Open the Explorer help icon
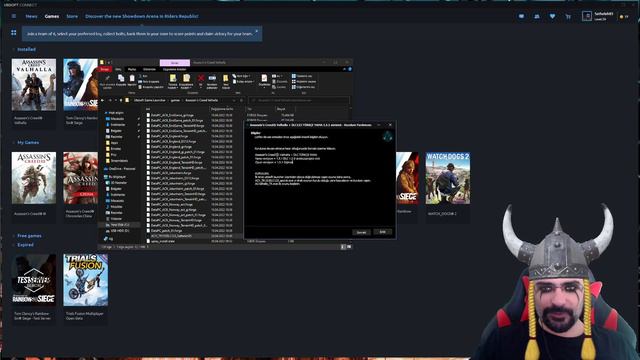This screenshot has height=360, width=640. tap(350, 69)
